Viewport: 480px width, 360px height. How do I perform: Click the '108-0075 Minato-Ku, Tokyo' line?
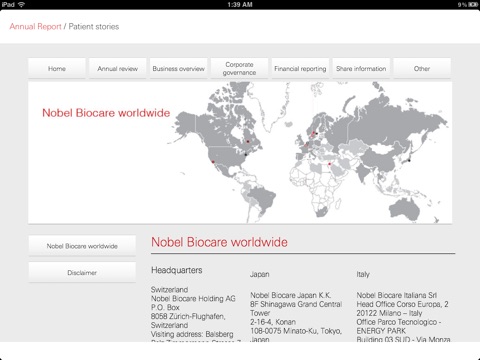pos(296,331)
